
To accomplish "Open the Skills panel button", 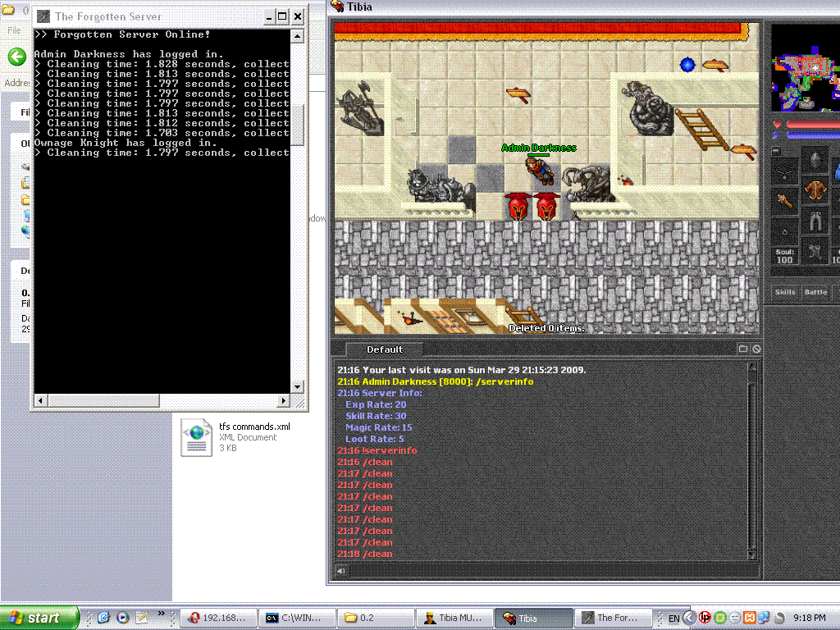I will click(x=785, y=292).
